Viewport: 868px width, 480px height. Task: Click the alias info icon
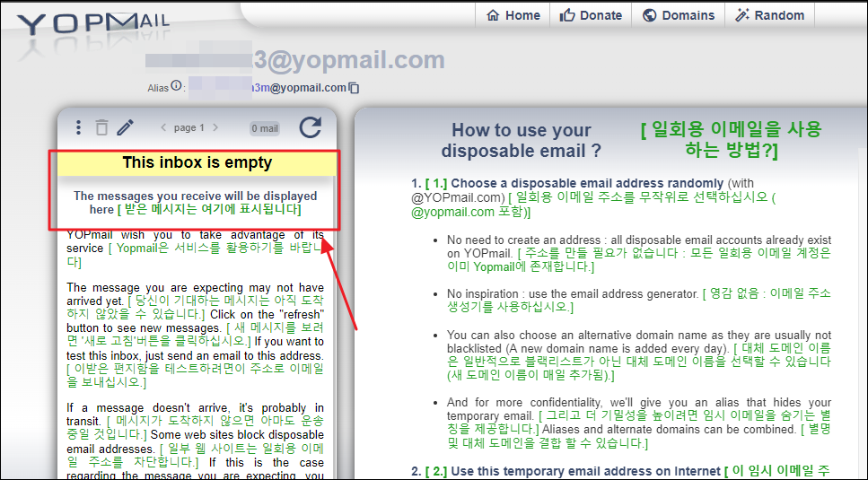176,86
